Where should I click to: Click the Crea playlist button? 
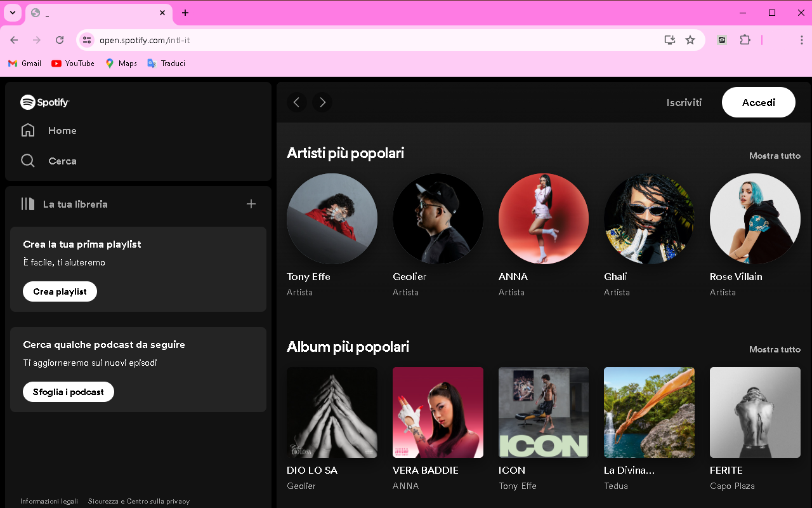click(60, 291)
